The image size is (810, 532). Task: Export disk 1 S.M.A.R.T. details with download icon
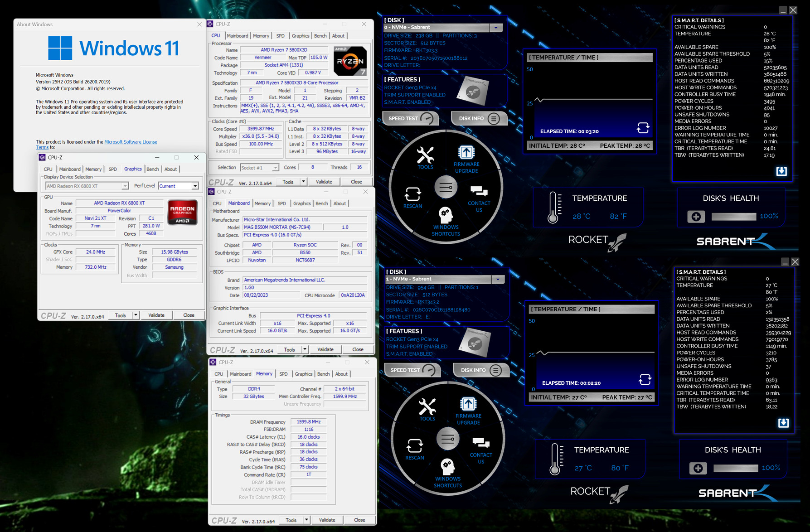coord(783,423)
